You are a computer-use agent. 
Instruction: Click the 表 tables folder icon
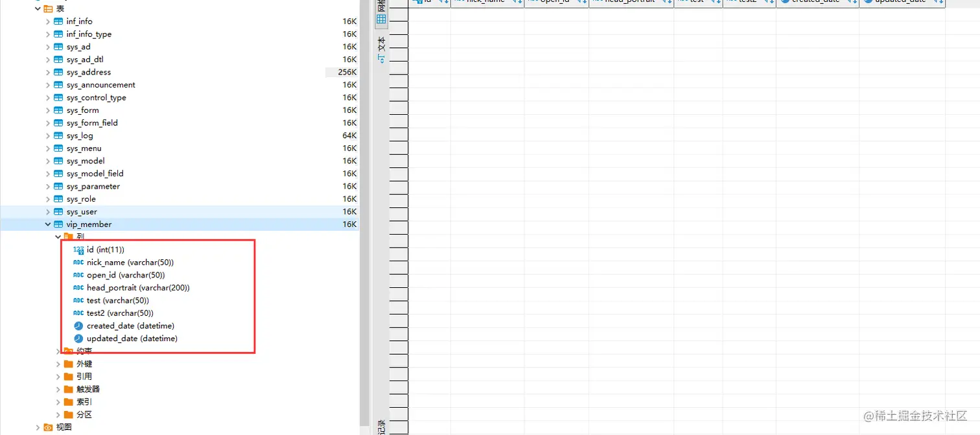click(x=48, y=9)
